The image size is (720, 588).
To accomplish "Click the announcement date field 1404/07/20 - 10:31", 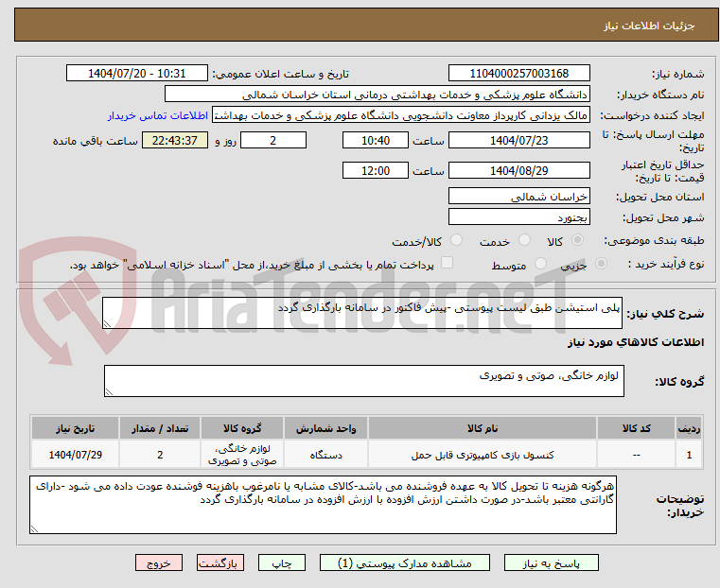I will (137, 74).
